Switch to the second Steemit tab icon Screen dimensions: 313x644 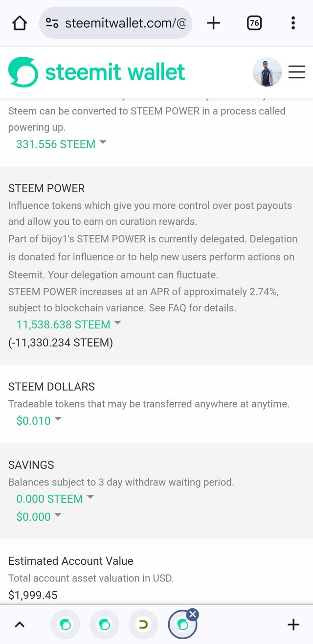(x=104, y=624)
